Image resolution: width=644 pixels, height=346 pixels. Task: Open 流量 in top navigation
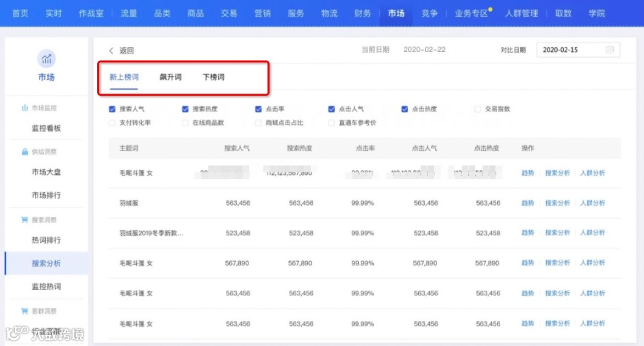coord(129,14)
